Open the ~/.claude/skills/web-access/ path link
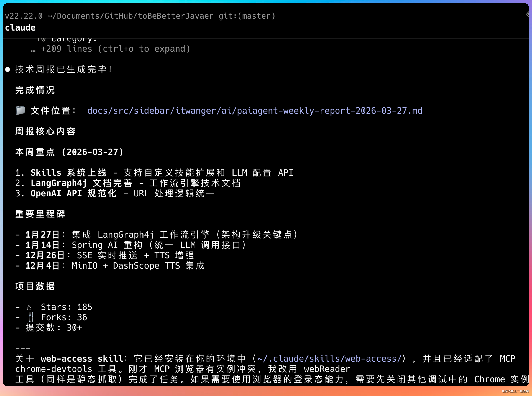This screenshot has height=396, width=532. point(329,359)
